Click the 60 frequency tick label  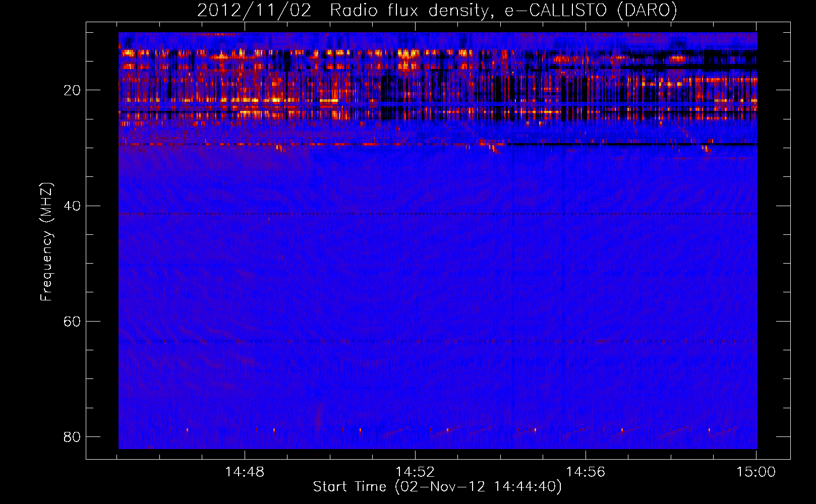(x=72, y=321)
